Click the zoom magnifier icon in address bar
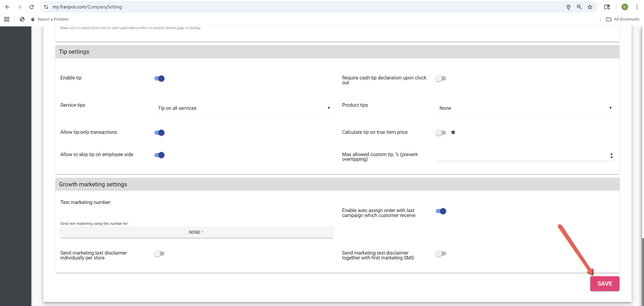Screen dimensions: 644x306 579,7
